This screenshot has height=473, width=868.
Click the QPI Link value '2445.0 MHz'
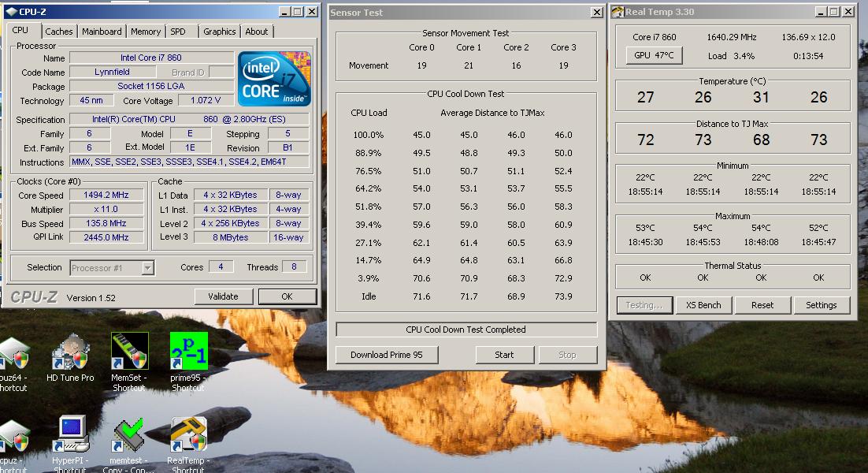tap(106, 237)
